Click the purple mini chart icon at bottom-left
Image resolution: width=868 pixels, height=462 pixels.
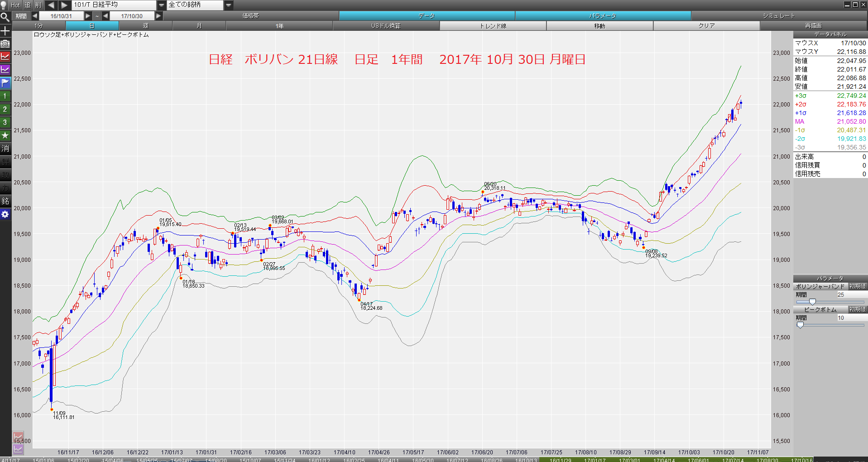18,449
